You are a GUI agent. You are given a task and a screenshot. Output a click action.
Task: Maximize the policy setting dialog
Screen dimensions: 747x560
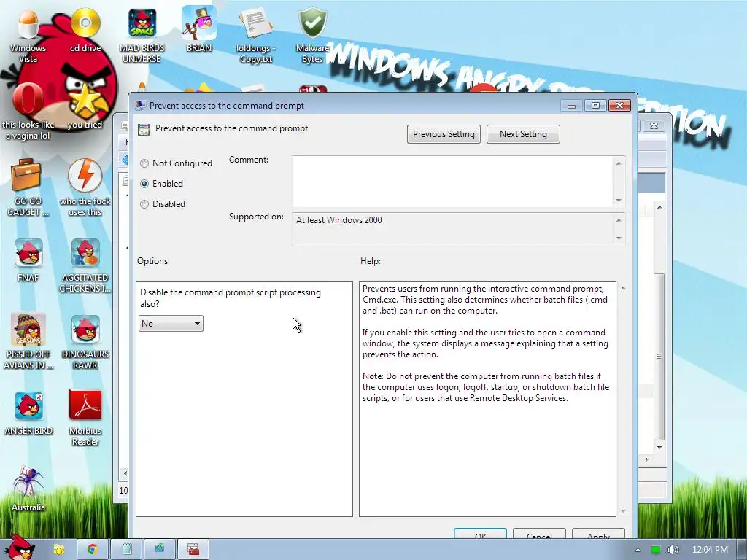595,105
